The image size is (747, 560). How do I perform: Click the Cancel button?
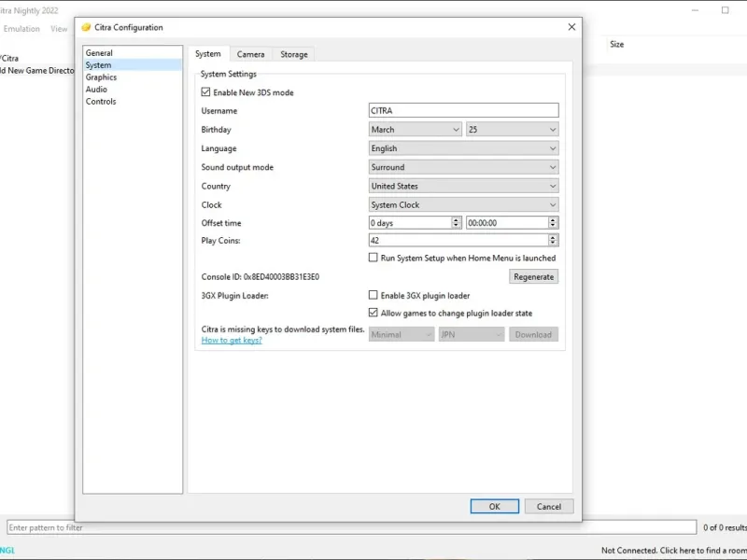549,506
